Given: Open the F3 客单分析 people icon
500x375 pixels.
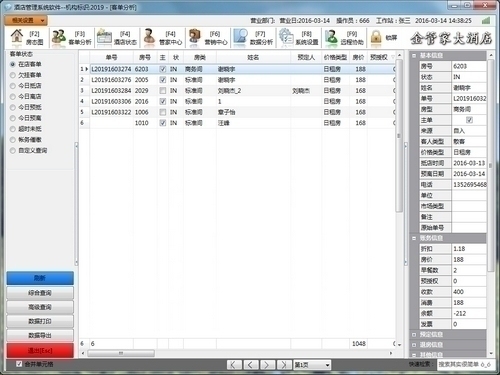Looking at the screenshot, I should point(59,38).
